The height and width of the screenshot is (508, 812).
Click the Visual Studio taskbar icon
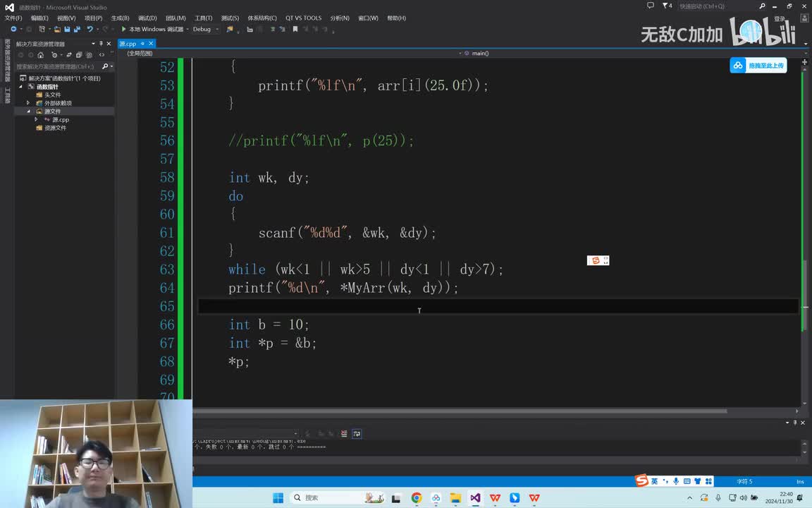(x=475, y=497)
